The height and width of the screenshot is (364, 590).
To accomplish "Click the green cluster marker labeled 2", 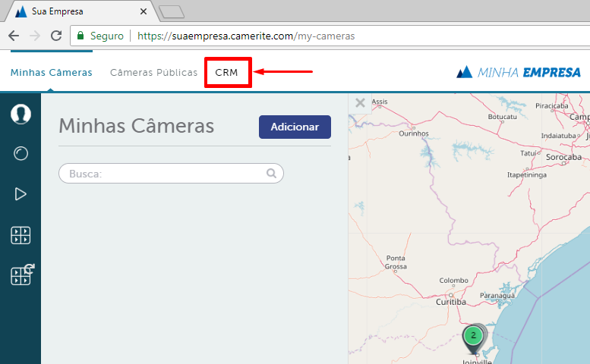I will pyautogui.click(x=473, y=335).
